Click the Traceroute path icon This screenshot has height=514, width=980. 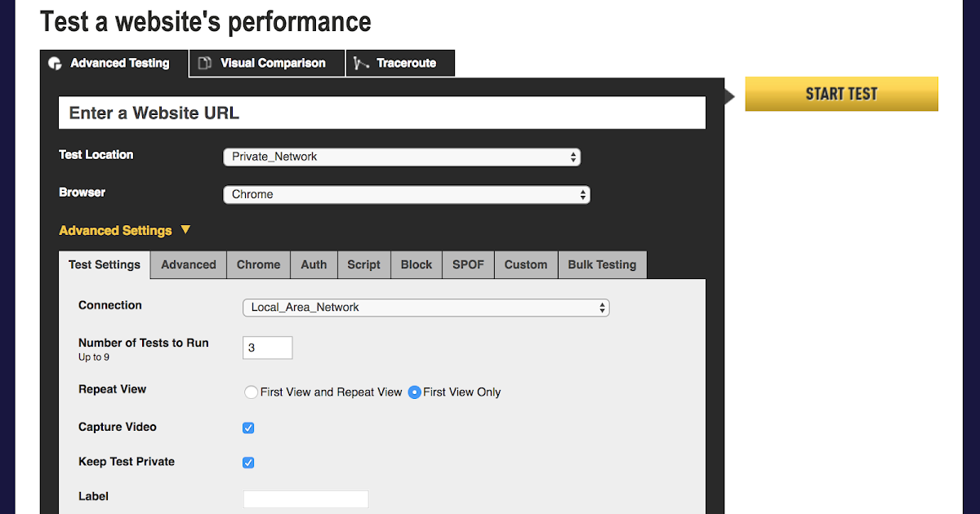[362, 64]
